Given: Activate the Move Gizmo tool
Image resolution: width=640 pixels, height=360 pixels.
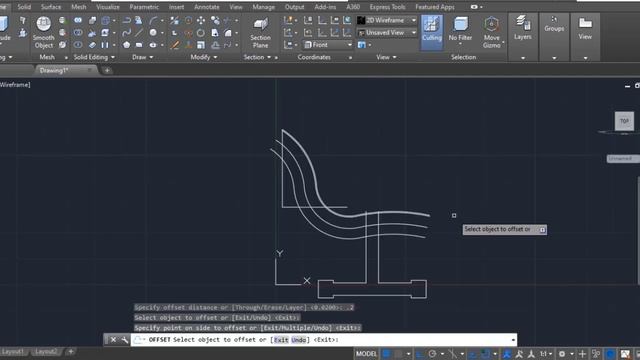Looking at the screenshot, I should coord(491,32).
